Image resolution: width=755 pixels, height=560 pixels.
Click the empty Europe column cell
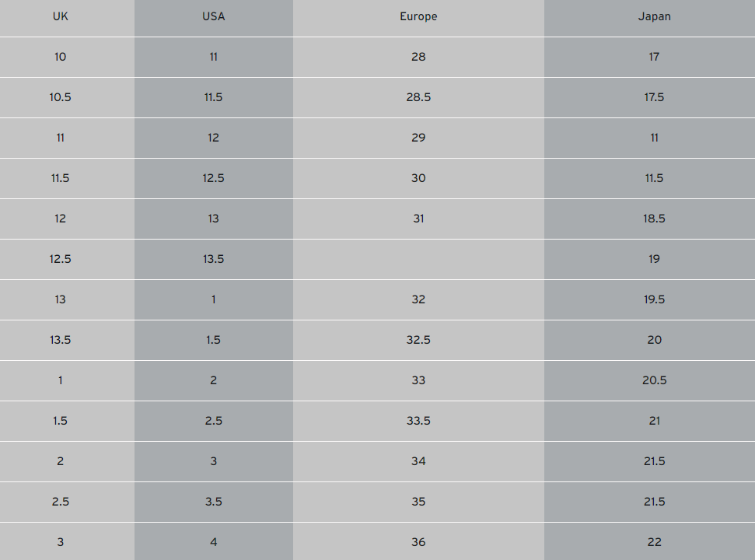pos(418,259)
